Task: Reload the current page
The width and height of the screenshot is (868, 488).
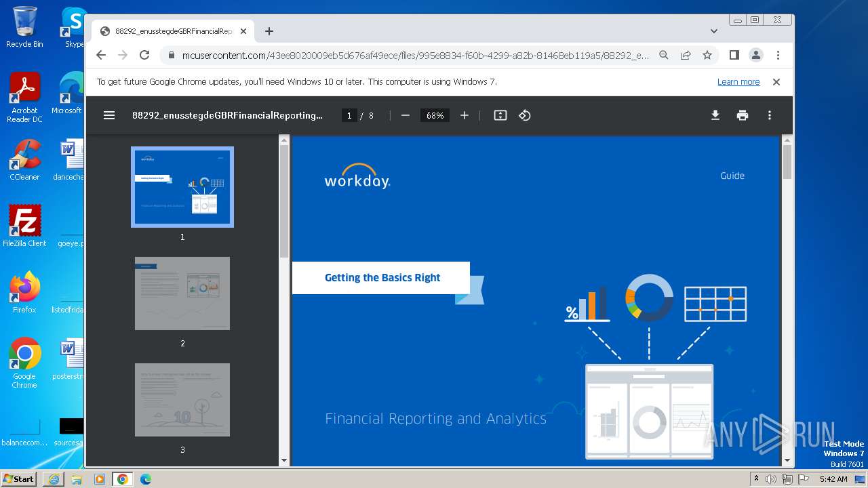Action: [x=144, y=55]
